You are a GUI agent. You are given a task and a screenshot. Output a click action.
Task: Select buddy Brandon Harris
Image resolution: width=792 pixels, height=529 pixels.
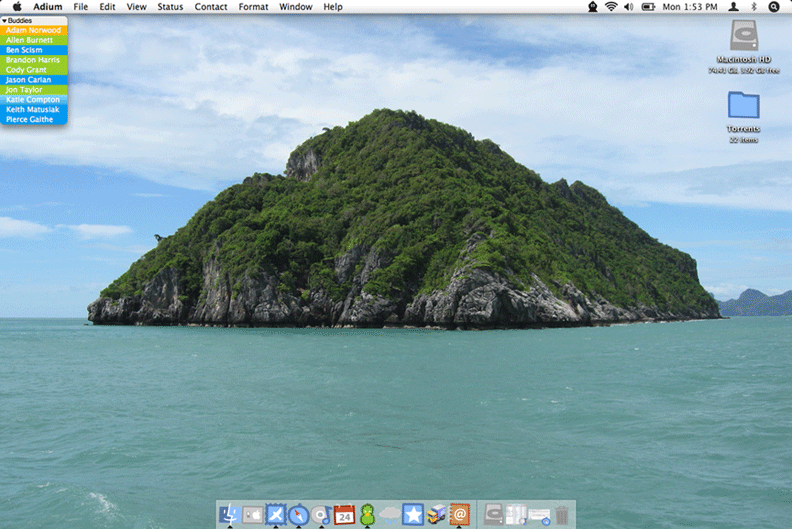click(x=34, y=60)
